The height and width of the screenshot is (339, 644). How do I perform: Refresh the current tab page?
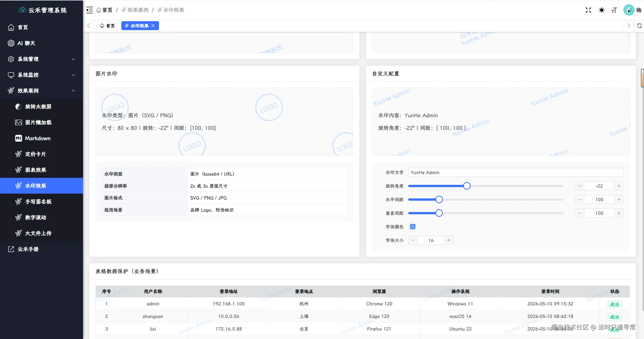coord(639,26)
